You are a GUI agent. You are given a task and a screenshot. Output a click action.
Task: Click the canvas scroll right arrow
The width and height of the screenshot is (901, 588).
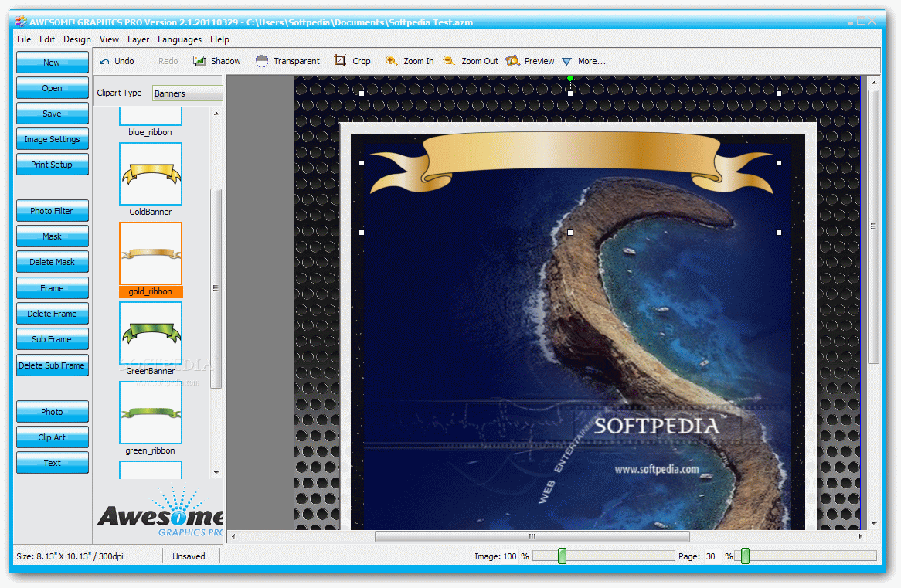tap(860, 536)
